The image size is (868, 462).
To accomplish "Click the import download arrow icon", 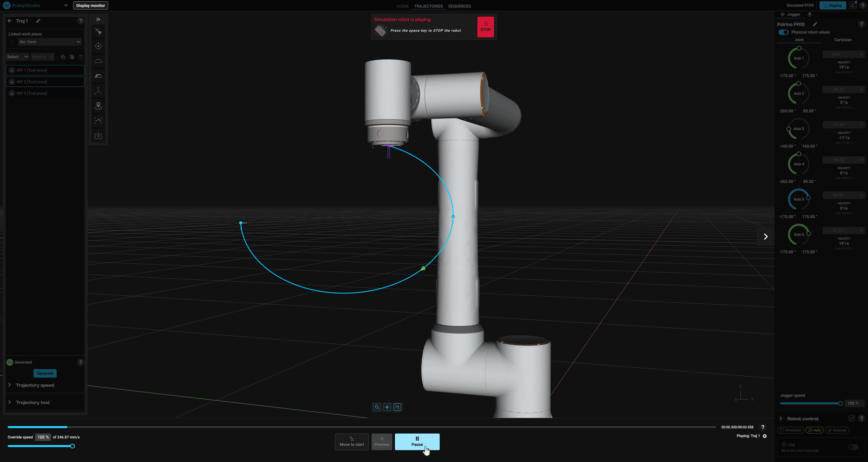I will click(98, 136).
